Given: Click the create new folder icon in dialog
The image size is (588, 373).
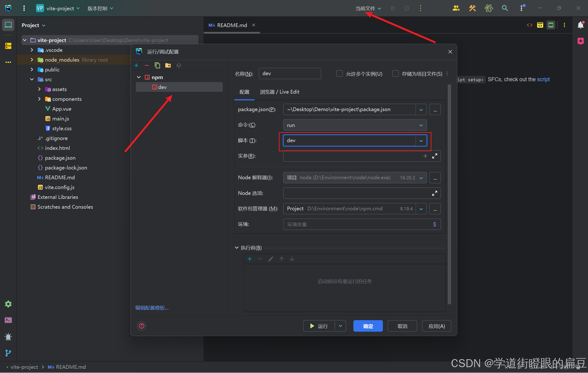Looking at the screenshot, I should pyautogui.click(x=168, y=65).
